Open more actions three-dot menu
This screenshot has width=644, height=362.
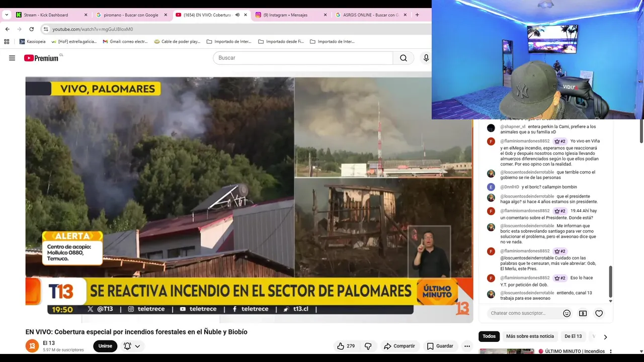[x=467, y=346]
